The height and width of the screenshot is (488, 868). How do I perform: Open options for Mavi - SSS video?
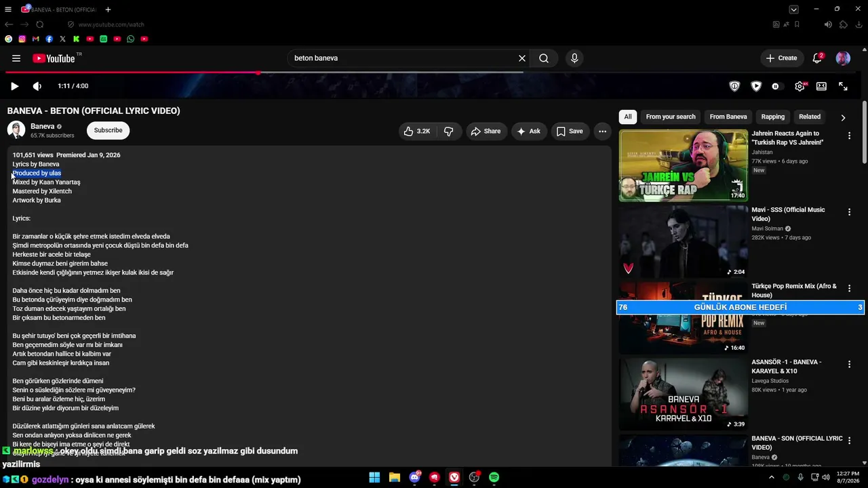tap(849, 212)
